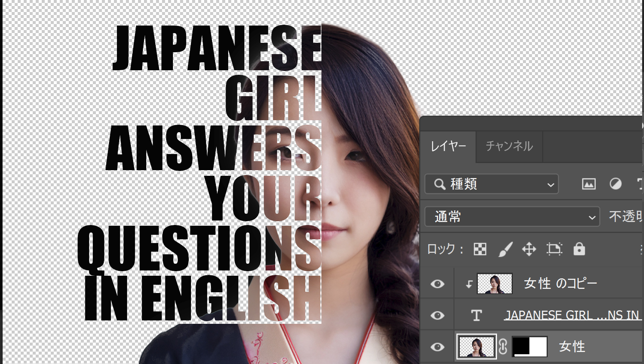Open the 種類 filter type dropdown
The height and width of the screenshot is (364, 644).
[492, 184]
